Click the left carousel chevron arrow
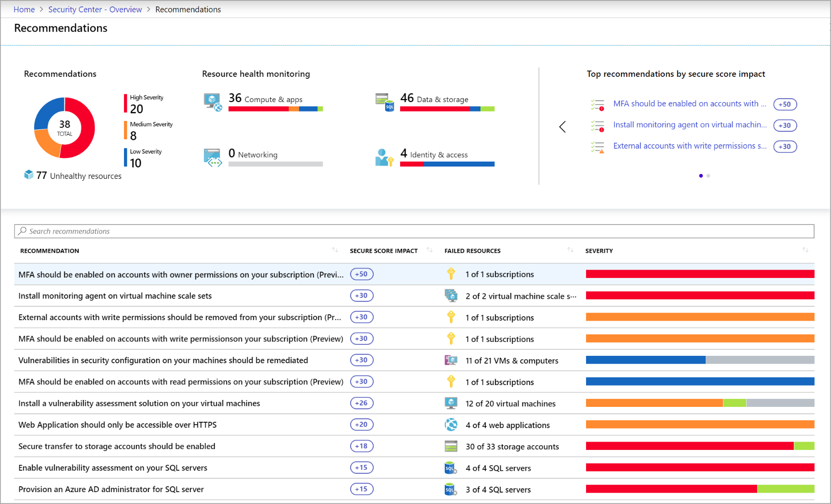This screenshot has width=831, height=504. tap(562, 127)
